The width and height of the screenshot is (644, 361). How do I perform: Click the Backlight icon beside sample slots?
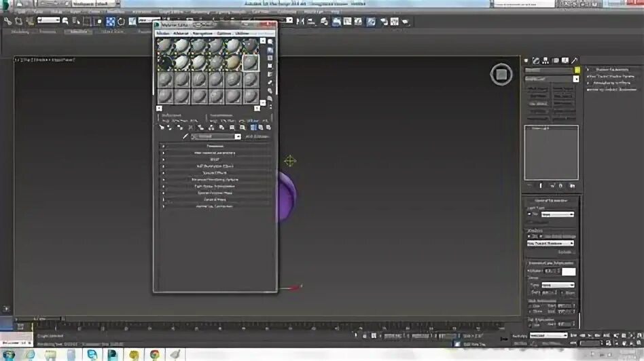point(270,50)
